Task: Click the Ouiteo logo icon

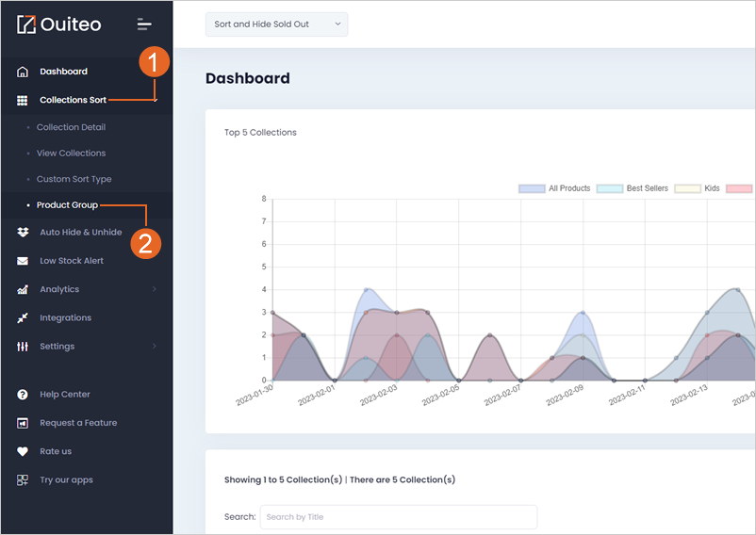Action: [26, 24]
